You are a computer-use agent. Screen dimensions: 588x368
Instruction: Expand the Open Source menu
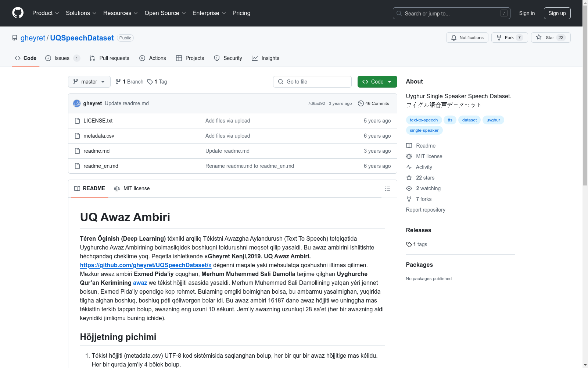[165, 13]
